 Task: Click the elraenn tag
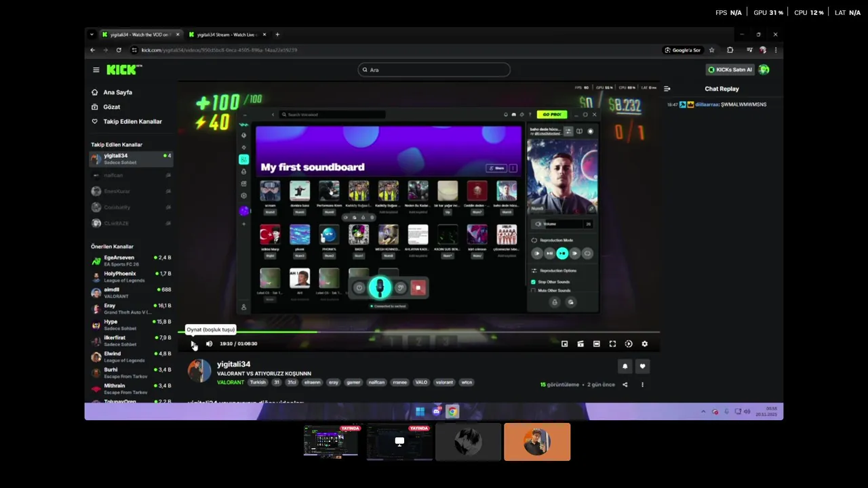pos(312,382)
